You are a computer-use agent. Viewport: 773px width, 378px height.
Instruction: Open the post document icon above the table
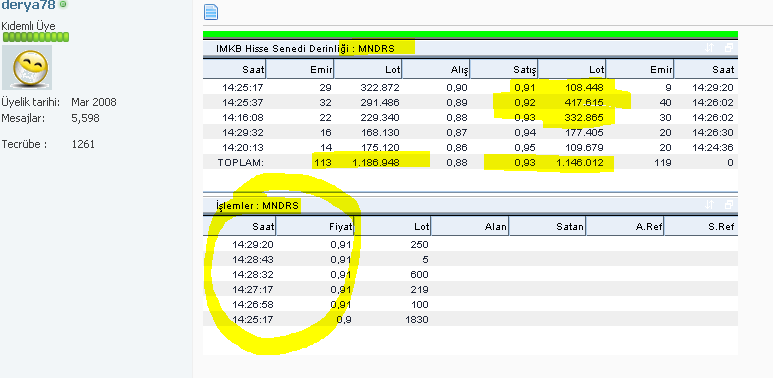tap(211, 12)
